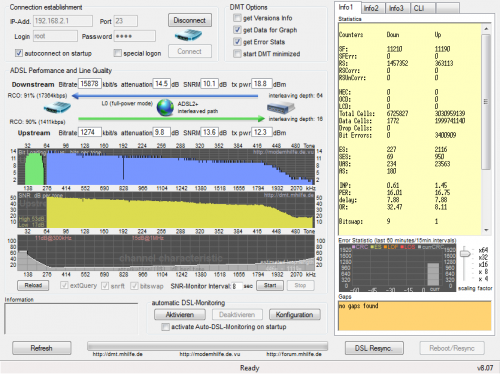Click the Reload button

click(x=33, y=285)
